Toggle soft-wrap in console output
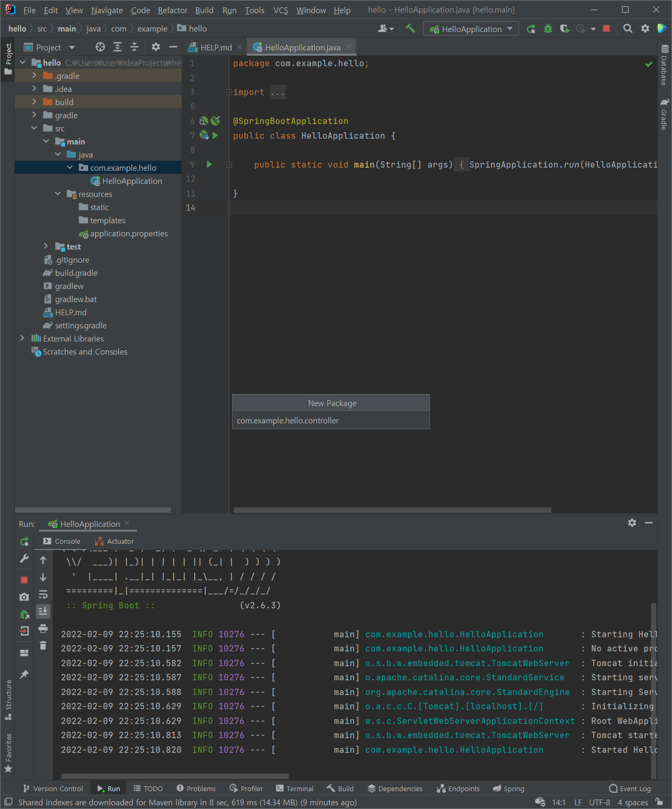The width and height of the screenshot is (672, 809). tap(43, 595)
